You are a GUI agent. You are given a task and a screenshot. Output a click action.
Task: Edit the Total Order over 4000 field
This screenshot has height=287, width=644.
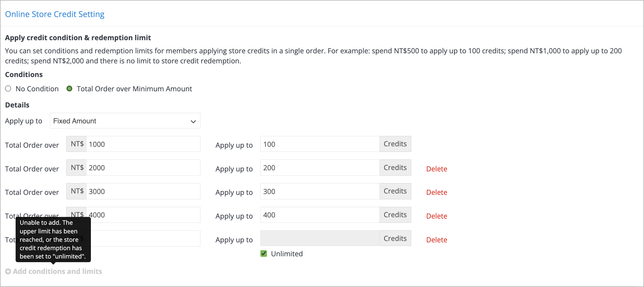(x=143, y=215)
